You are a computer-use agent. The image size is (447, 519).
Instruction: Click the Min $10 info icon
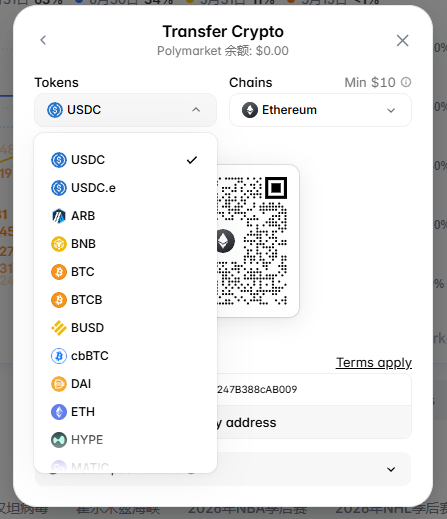coord(406,82)
